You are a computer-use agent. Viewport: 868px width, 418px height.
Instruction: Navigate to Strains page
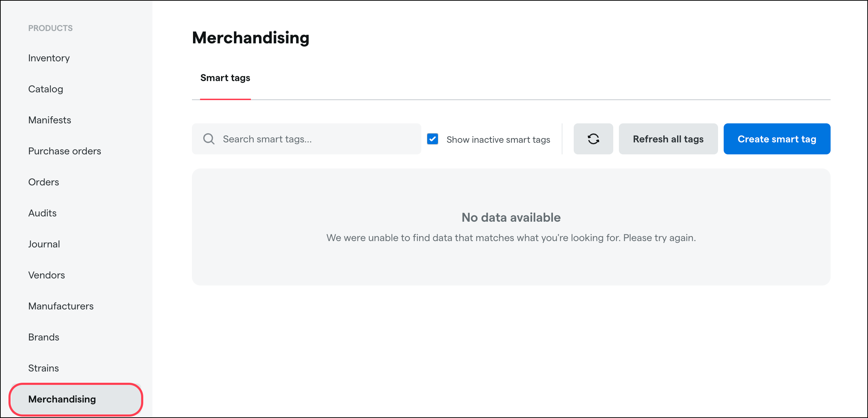click(x=43, y=368)
